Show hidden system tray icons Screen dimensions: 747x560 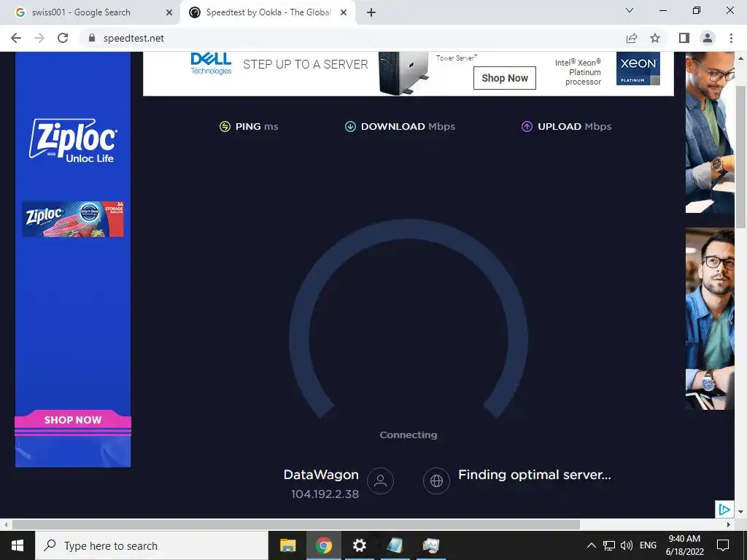591,545
